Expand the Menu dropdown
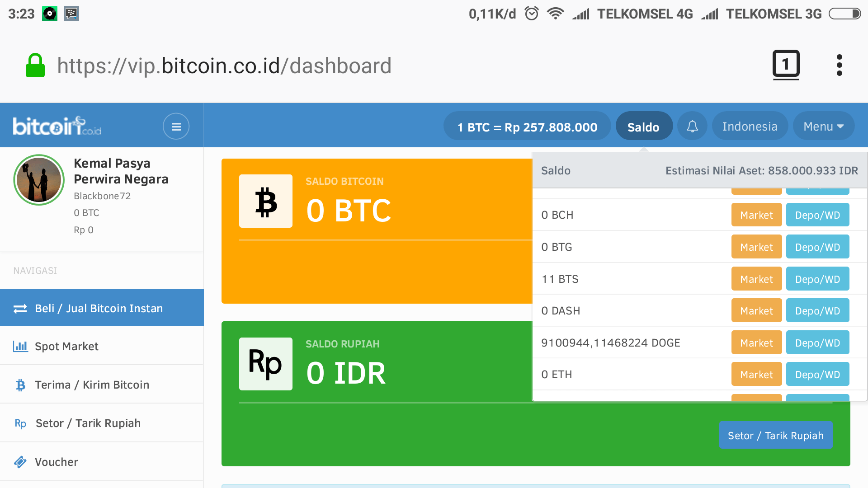 823,127
